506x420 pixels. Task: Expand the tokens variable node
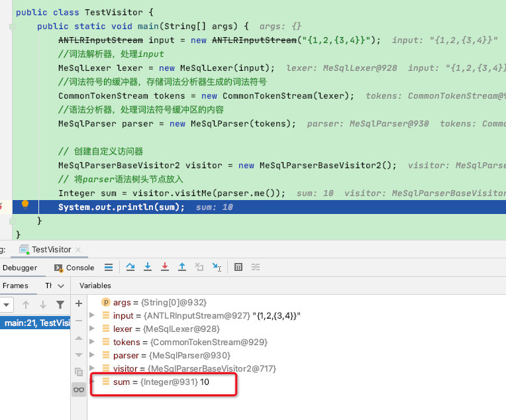pos(92,342)
